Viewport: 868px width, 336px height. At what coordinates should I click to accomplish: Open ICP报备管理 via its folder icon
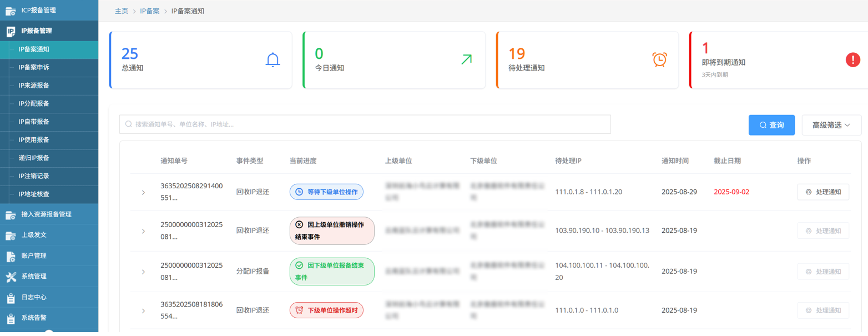[x=11, y=11]
